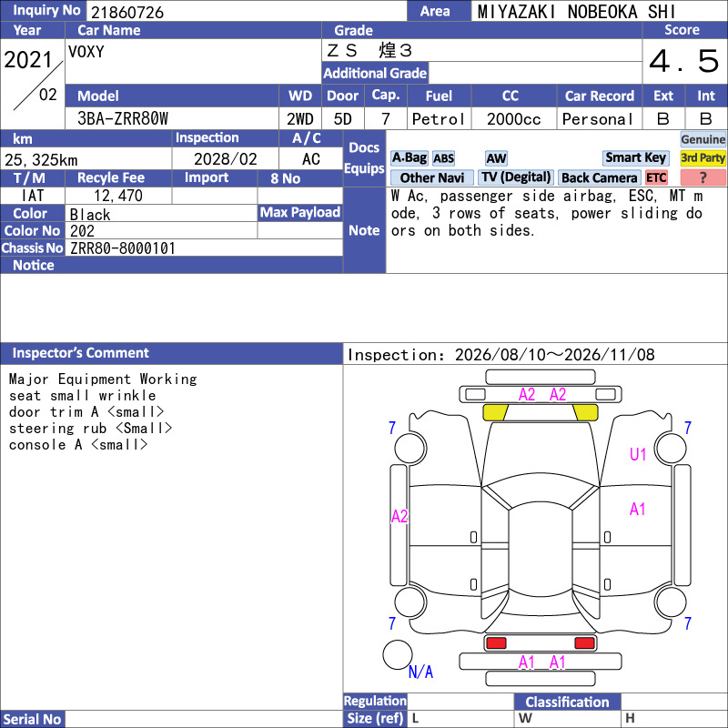Viewport: 728px width, 728px height.
Task: Click the yellow left headlight on diagram
Action: click(495, 412)
